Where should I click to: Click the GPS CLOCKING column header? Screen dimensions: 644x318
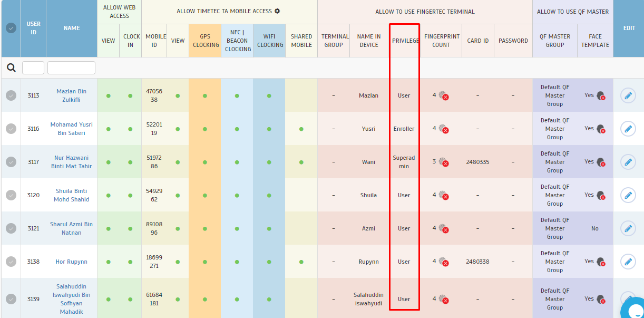coord(206,41)
